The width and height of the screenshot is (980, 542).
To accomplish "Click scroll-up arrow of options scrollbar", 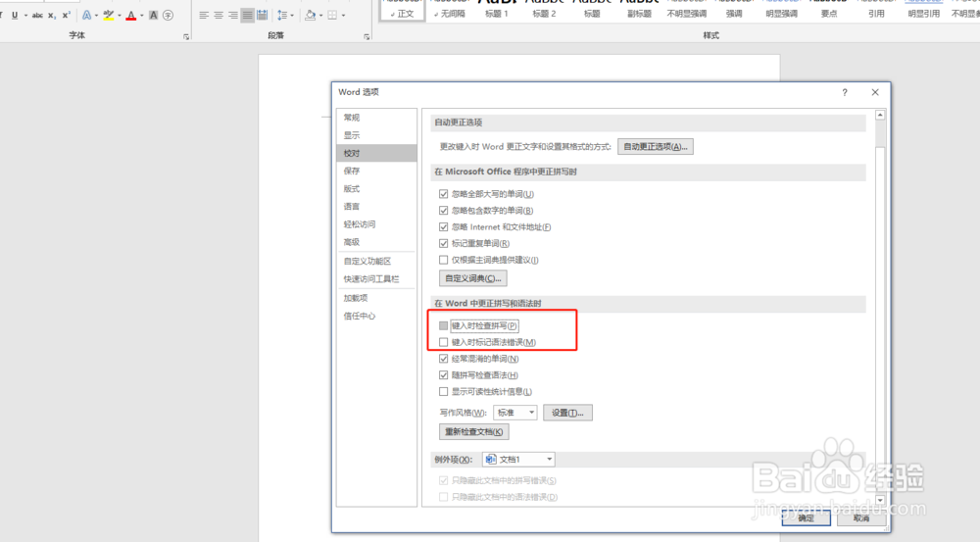I will tap(880, 115).
